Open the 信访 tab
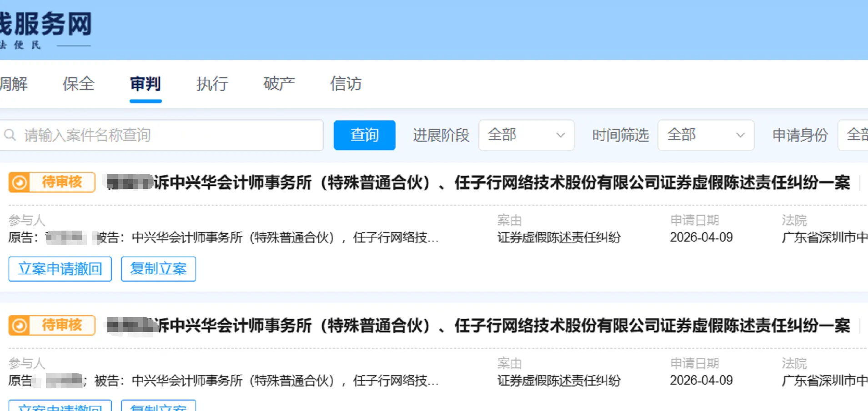Viewport: 868px width, 411px height. click(x=346, y=84)
